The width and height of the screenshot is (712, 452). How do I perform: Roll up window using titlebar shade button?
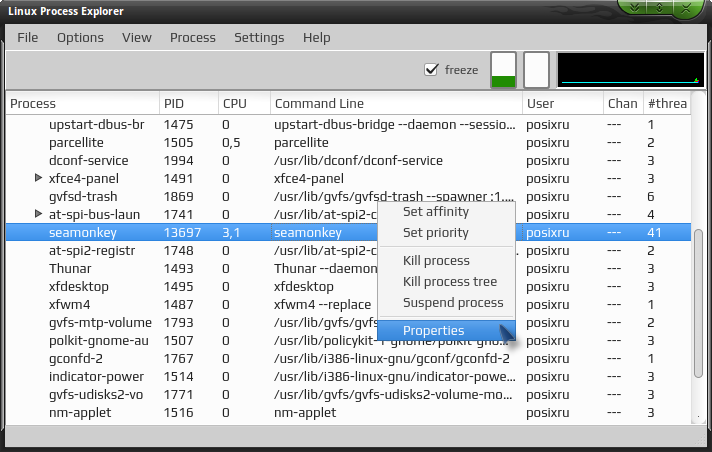pyautogui.click(x=635, y=8)
